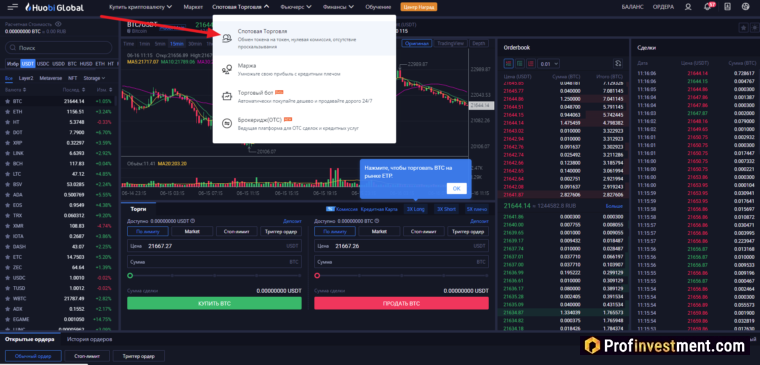Select the USDT market tab
Image resolution: width=760 pixels, height=365 pixels.
click(28, 63)
